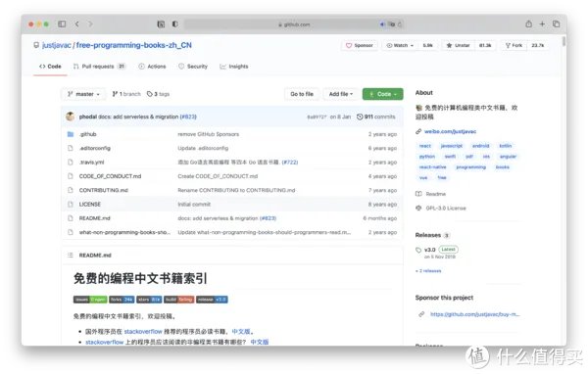Go back with Safari back arrow
This screenshot has width=588, height=374.
pyautogui.click(x=76, y=23)
